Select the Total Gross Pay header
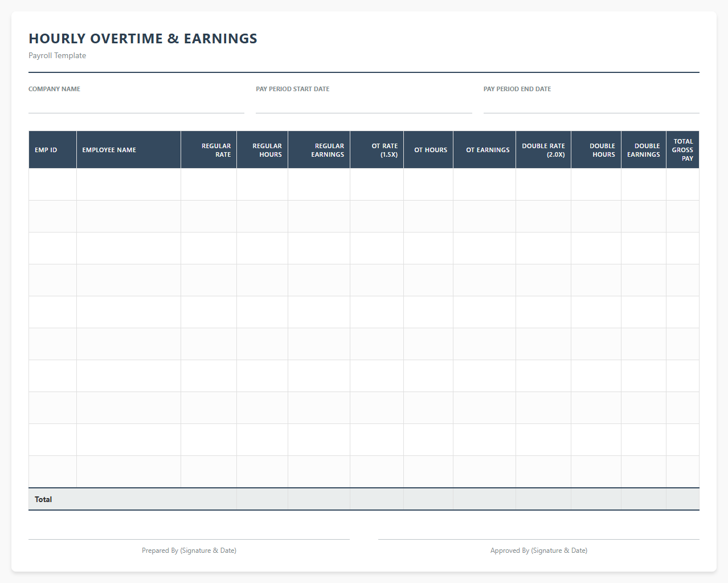Image resolution: width=728 pixels, height=583 pixels. pyautogui.click(x=683, y=150)
